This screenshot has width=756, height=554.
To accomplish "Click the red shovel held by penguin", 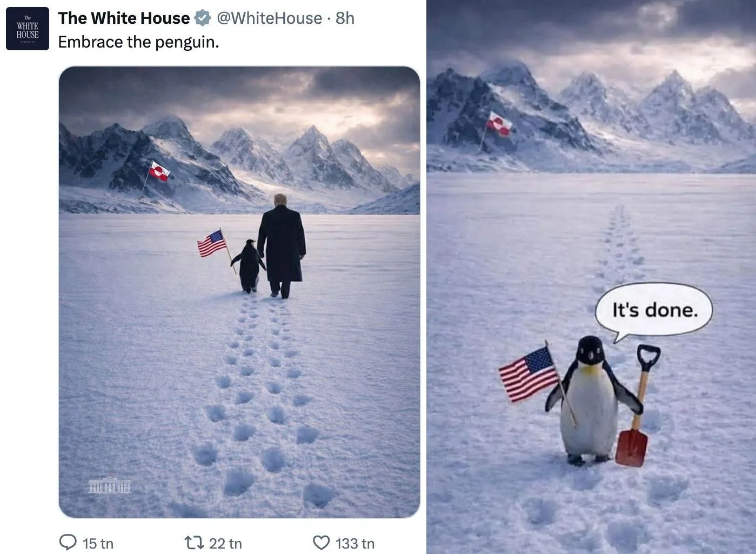I will pyautogui.click(x=638, y=405).
